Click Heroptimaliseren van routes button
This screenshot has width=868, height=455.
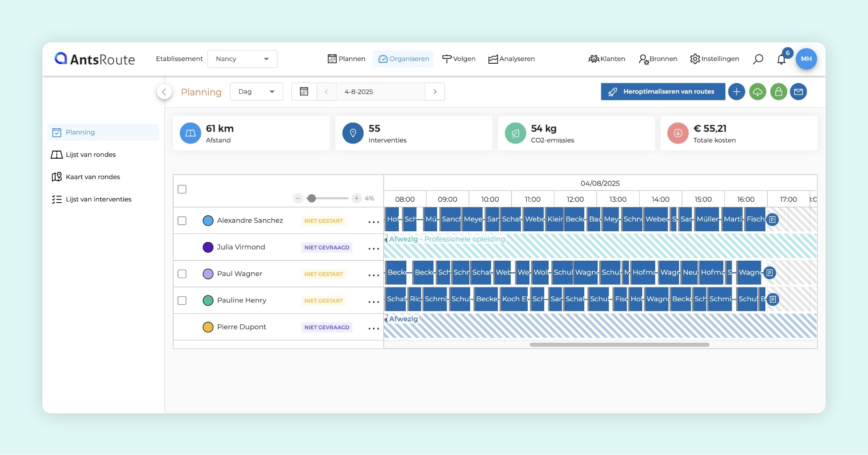[662, 91]
